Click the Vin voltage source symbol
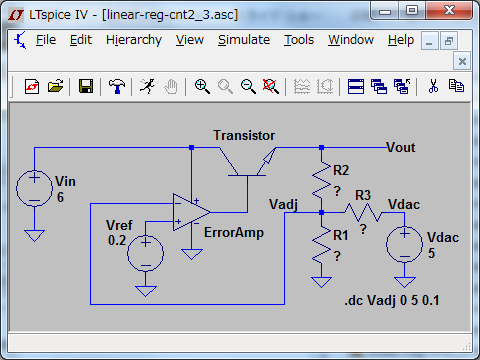This screenshot has width=480, height=360. click(34, 188)
